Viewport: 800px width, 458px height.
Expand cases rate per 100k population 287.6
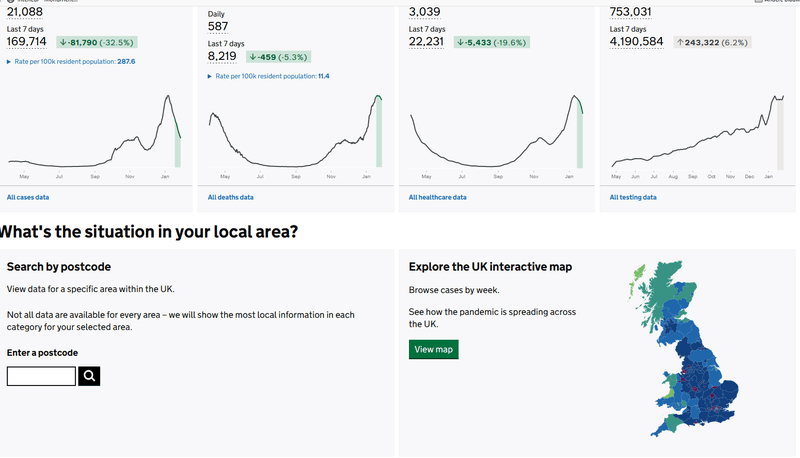(x=71, y=62)
